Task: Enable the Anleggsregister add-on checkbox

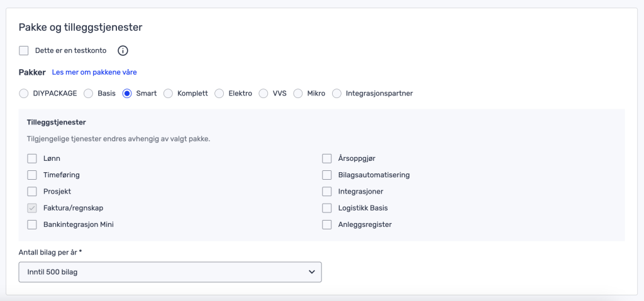Action: point(327,224)
